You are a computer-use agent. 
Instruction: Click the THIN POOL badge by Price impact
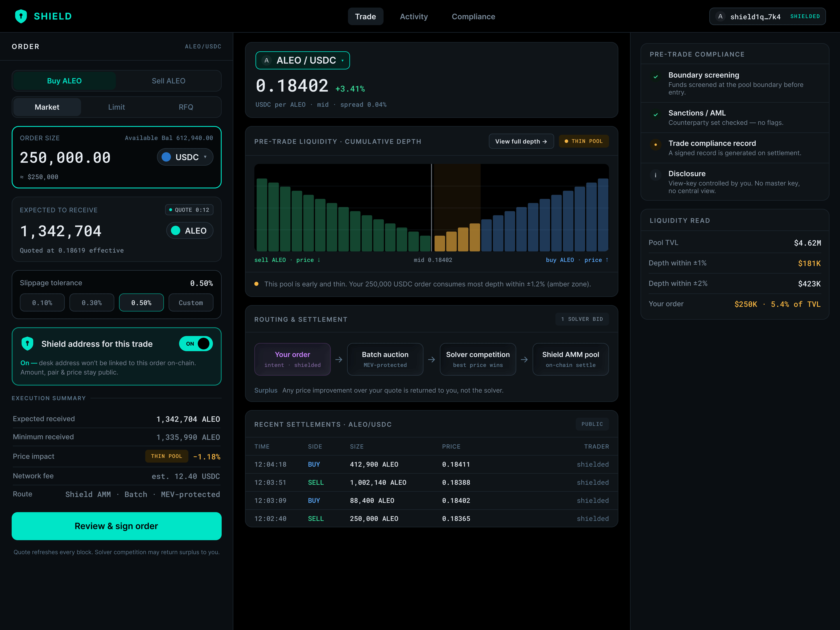point(167,457)
